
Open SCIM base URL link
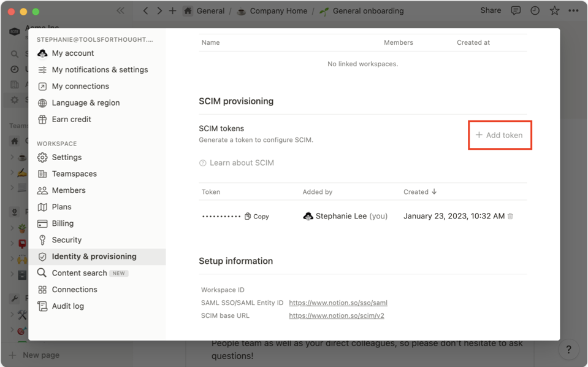tap(337, 315)
